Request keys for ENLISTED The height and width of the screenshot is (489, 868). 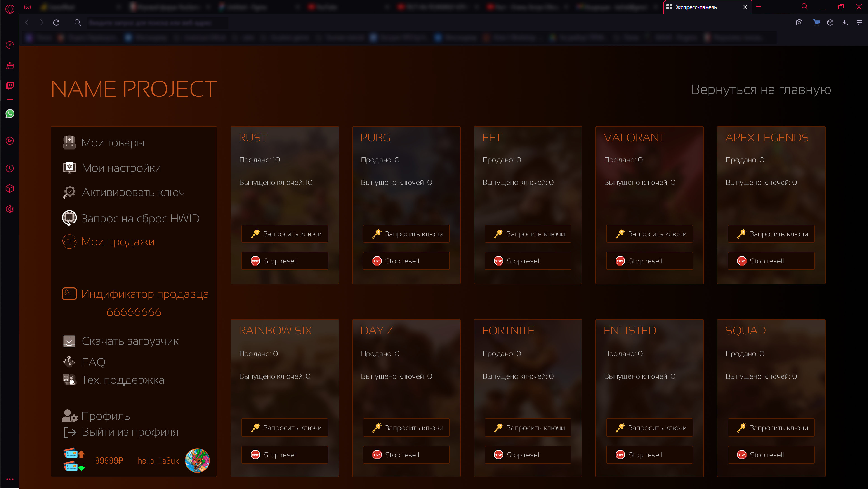pyautogui.click(x=650, y=428)
